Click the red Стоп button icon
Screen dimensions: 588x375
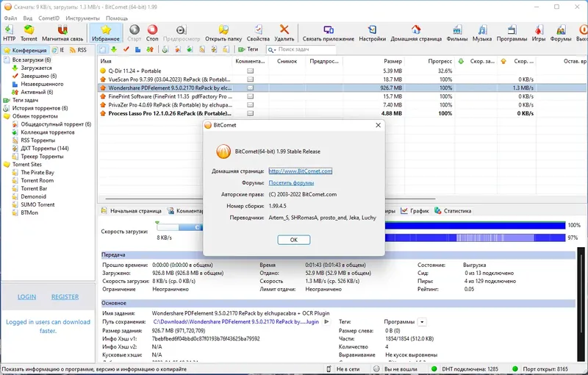coord(152,29)
